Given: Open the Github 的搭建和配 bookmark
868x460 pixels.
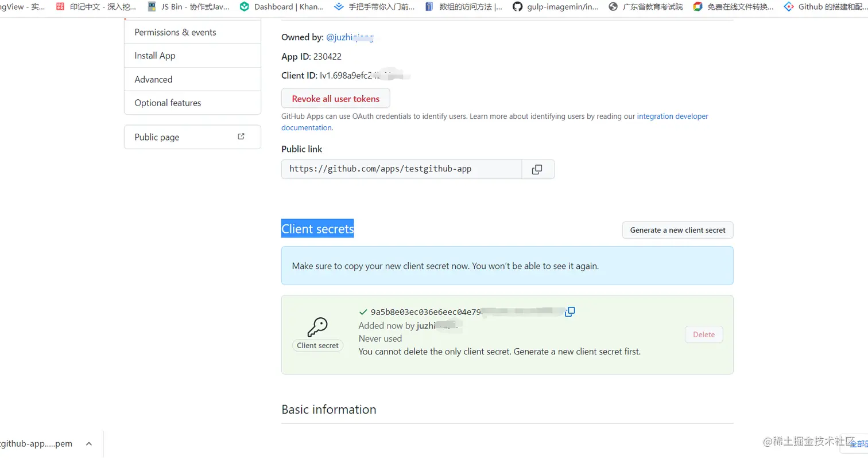Looking at the screenshot, I should (x=825, y=7).
